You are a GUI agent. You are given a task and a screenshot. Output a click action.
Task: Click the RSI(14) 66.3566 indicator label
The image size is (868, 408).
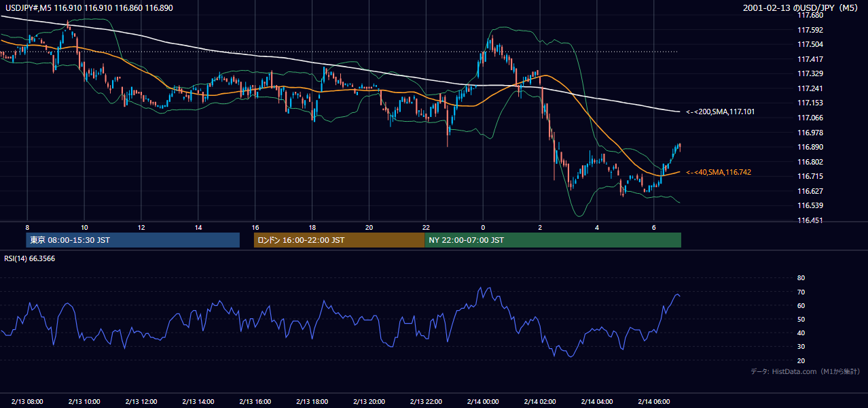30,258
